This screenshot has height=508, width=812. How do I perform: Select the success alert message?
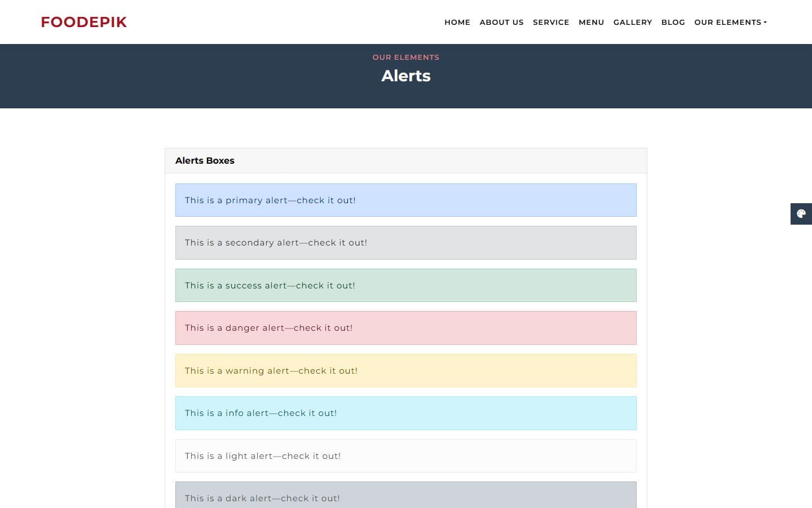click(x=406, y=285)
